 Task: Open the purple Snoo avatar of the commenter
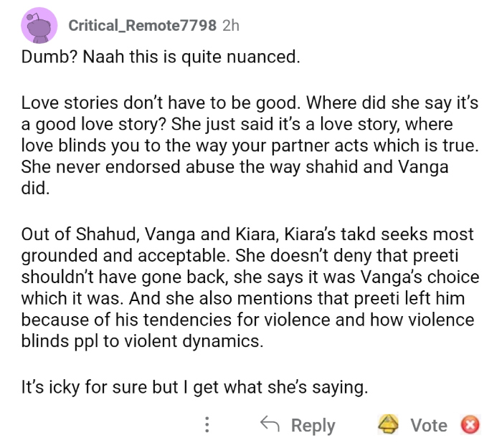(x=39, y=26)
